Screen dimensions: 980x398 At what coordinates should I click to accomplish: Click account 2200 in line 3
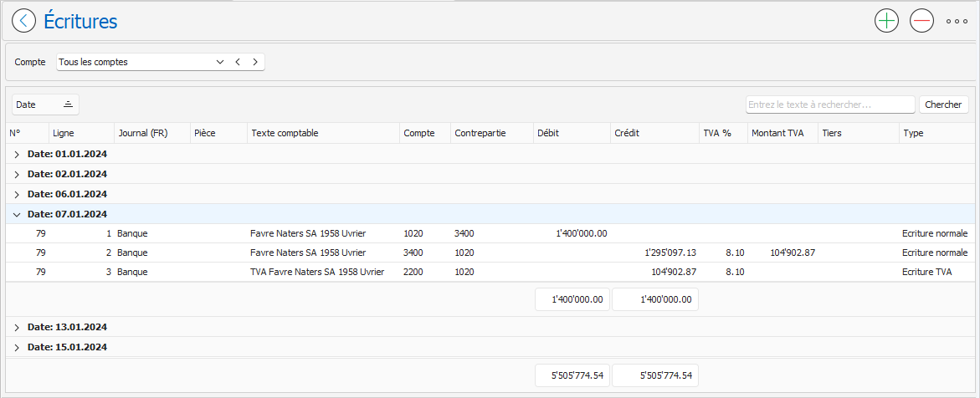click(x=413, y=272)
